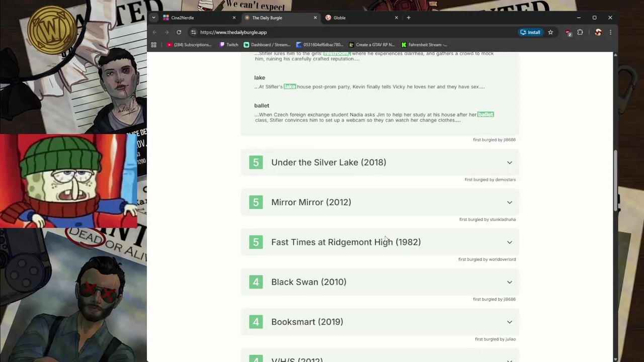
Task: Go forward to next page
Action: (x=167, y=32)
